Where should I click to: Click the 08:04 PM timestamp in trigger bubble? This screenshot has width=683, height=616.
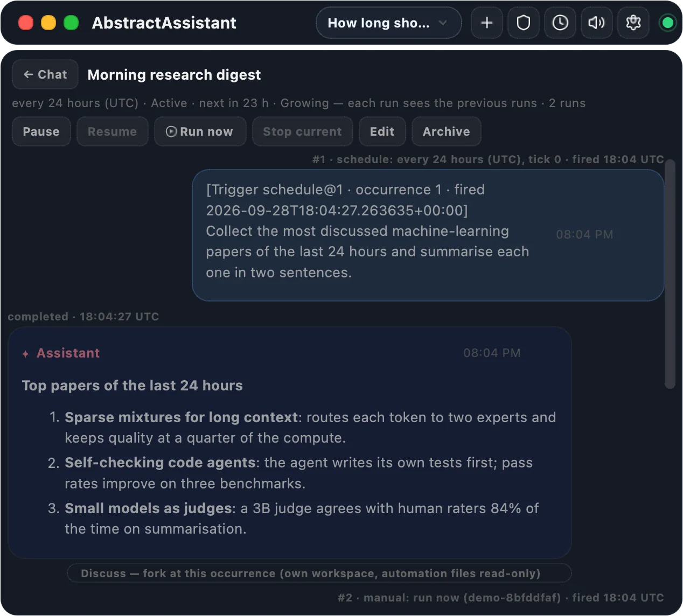pyautogui.click(x=584, y=235)
